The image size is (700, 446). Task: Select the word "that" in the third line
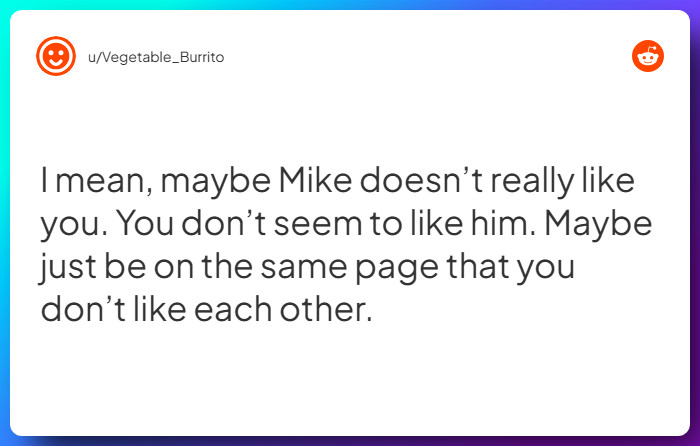(x=478, y=266)
